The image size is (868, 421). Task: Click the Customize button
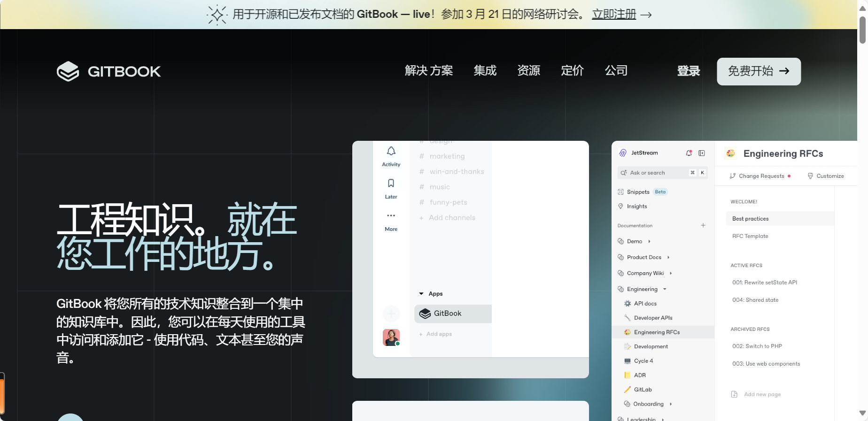coord(826,176)
